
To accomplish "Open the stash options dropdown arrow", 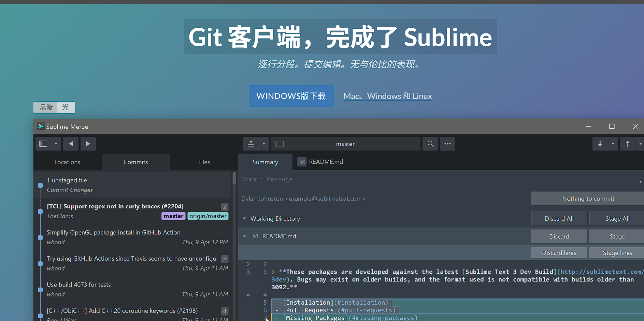I will [x=264, y=144].
